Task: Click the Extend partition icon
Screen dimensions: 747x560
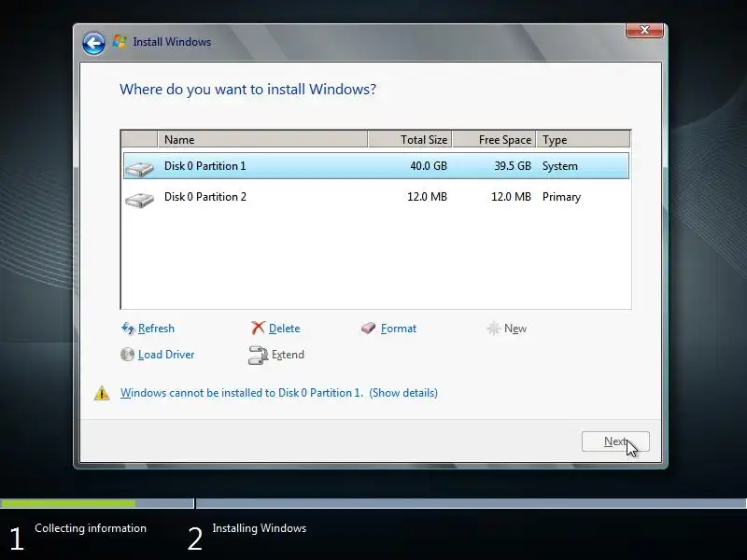Action: [259, 356]
